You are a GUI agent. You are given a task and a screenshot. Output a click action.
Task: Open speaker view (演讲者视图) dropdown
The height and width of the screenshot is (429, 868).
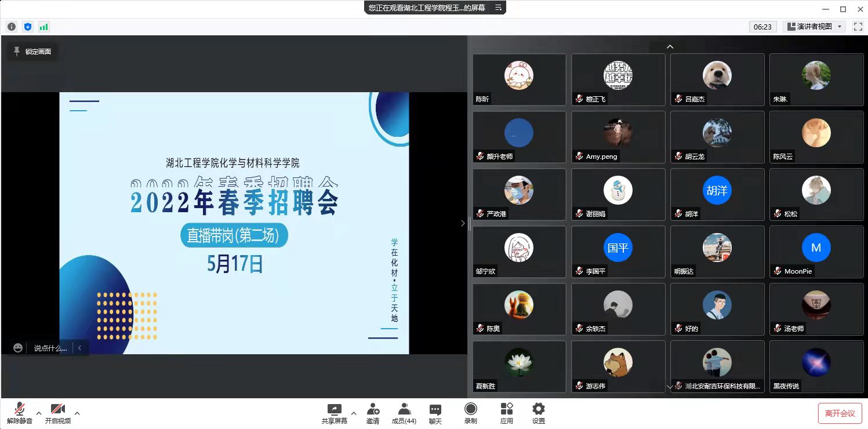[x=814, y=27]
